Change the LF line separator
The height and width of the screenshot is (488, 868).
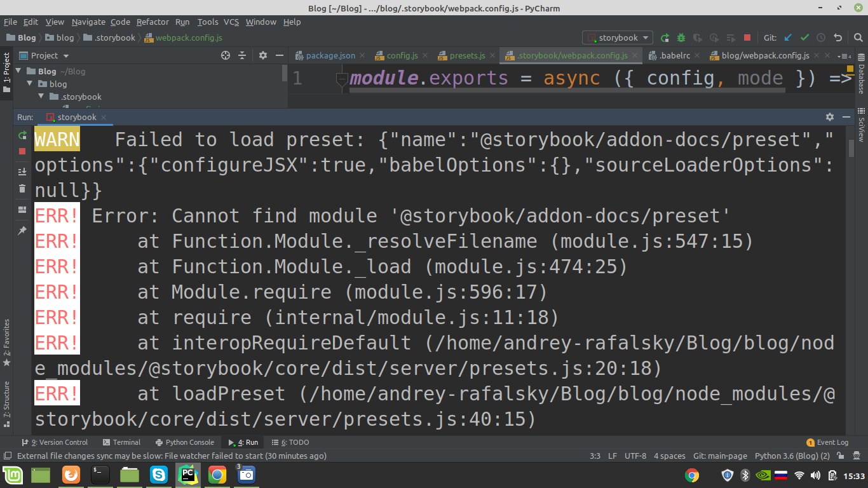point(613,456)
